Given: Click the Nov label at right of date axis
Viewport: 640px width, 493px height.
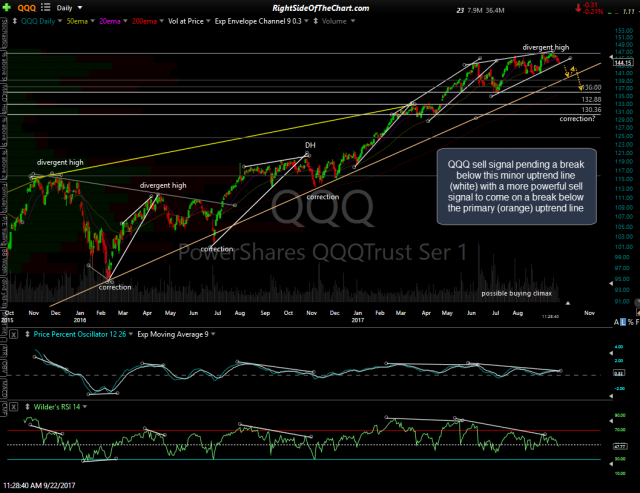Looking at the screenshot, I should tap(589, 313).
